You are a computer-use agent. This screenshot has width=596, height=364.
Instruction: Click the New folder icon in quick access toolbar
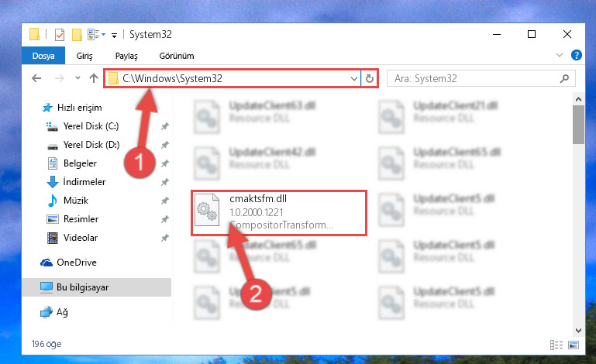click(77, 35)
